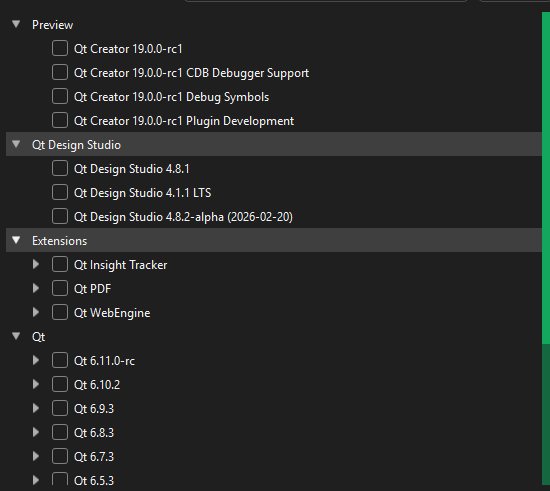The width and height of the screenshot is (550, 491).
Task: Enable the Qt 6.9.3 checkbox
Action: 60,409
